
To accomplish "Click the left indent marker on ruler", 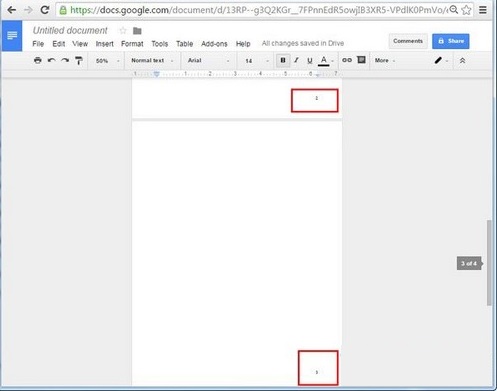I will (x=156, y=74).
